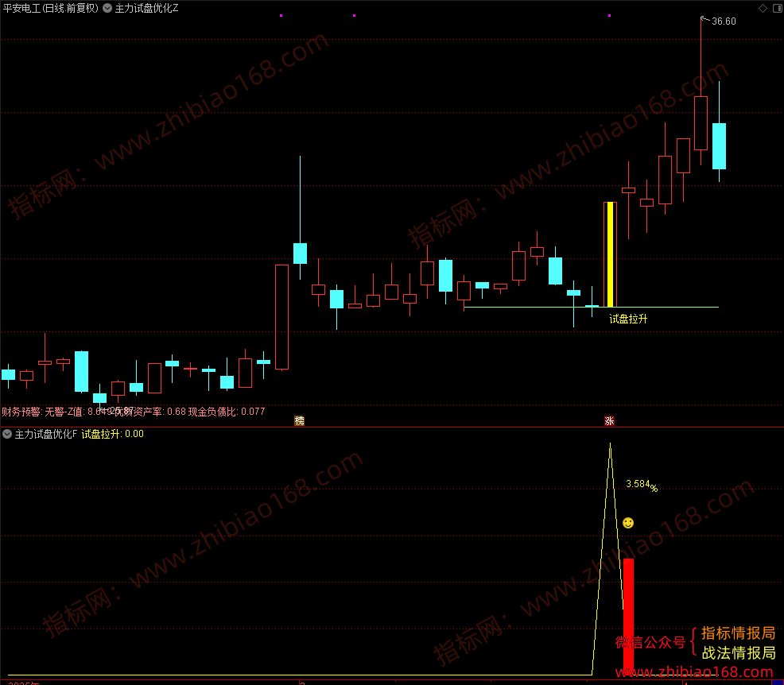Select the 主力试盘优化Z indicator name

(x=146, y=8)
